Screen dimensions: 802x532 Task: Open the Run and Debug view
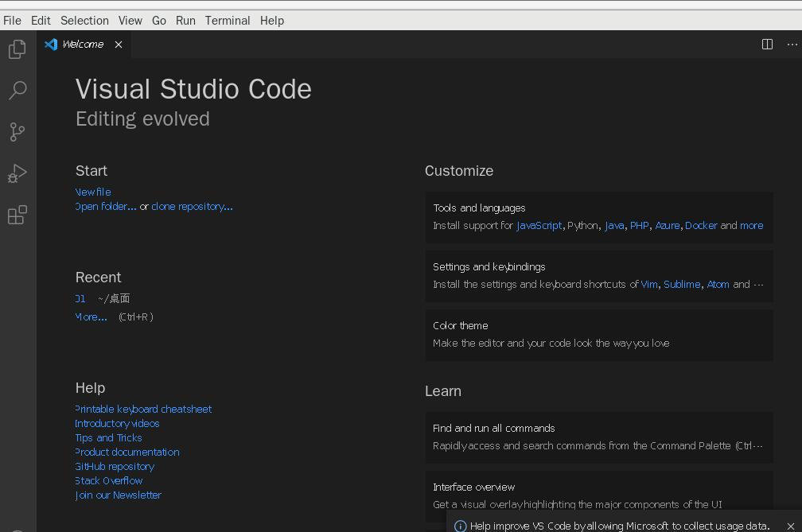click(18, 173)
